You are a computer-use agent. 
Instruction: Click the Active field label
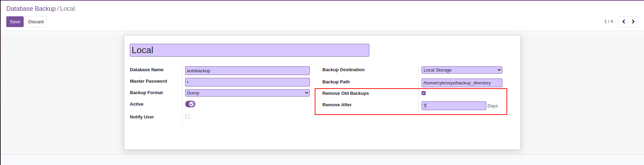point(136,104)
